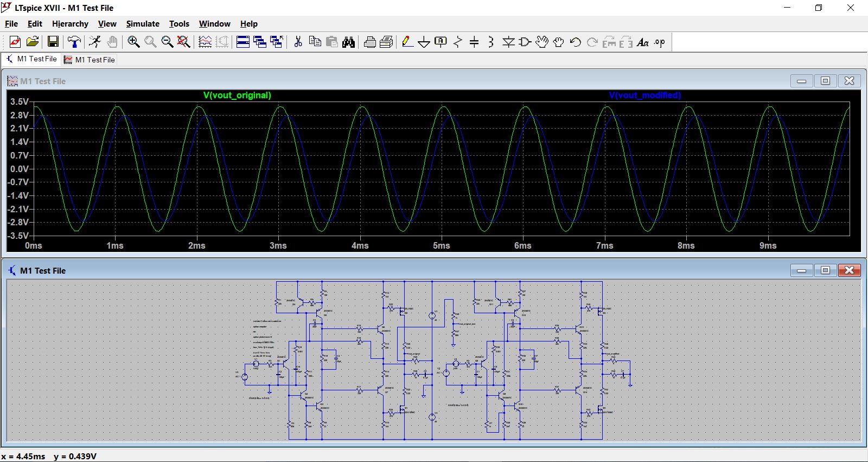Open a file with the folder icon
The width and height of the screenshot is (868, 462).
33,42
